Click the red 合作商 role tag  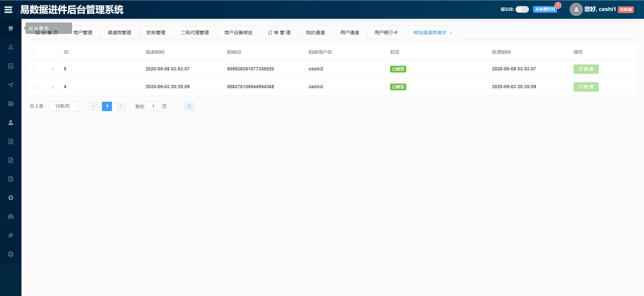(x=626, y=10)
